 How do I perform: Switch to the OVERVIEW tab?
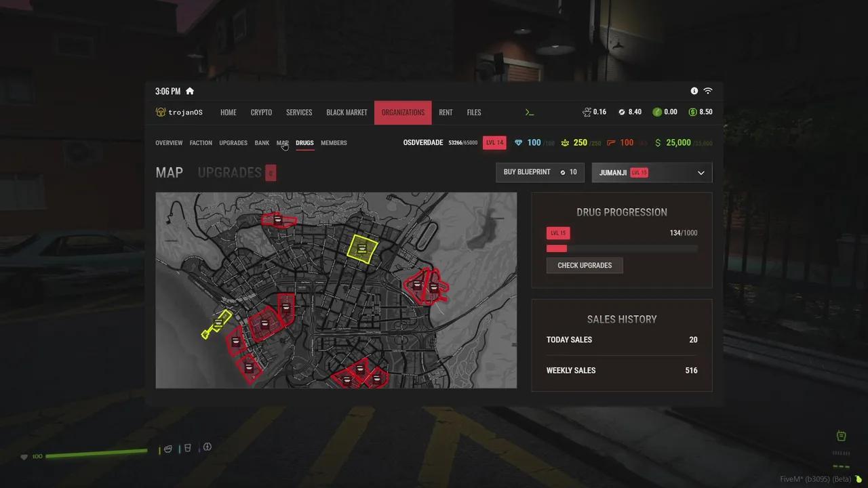[x=169, y=143]
